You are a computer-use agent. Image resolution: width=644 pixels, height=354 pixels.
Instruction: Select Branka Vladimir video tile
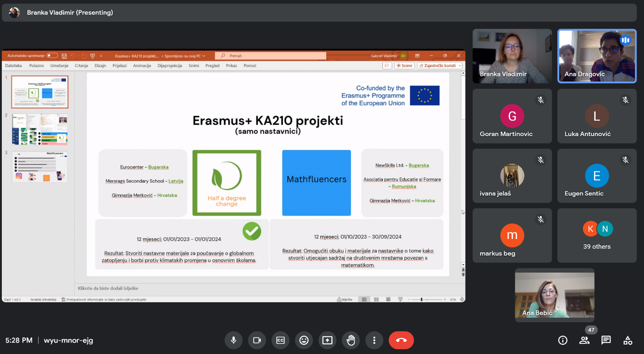[512, 56]
